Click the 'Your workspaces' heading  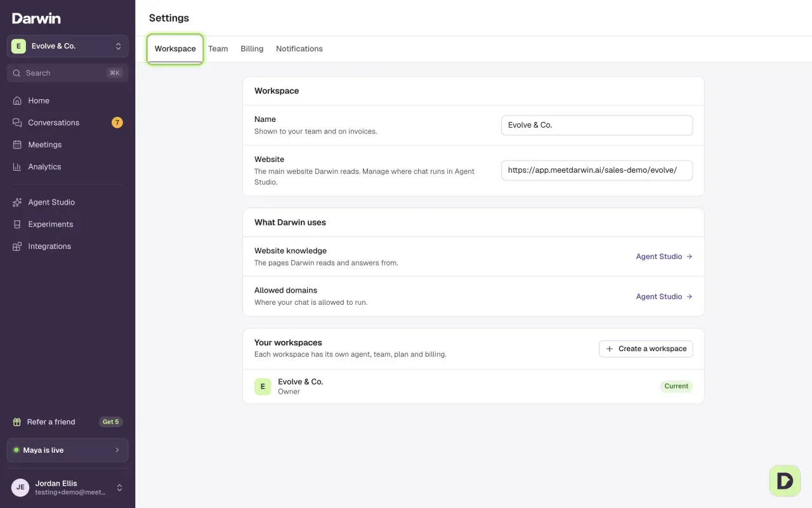click(288, 342)
